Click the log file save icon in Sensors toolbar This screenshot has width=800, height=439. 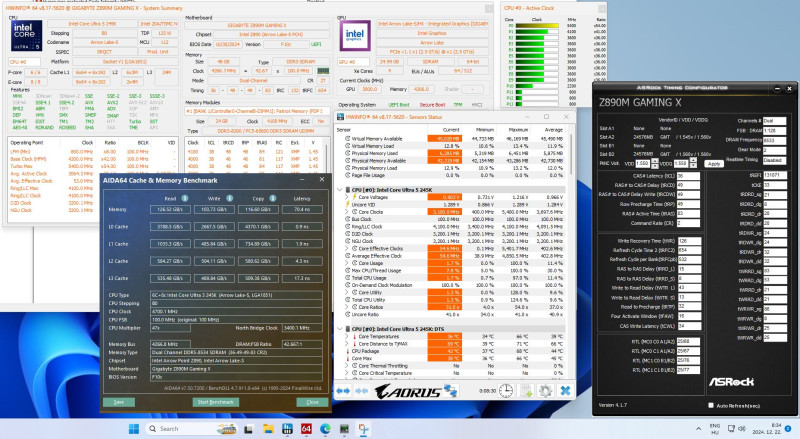(x=526, y=391)
